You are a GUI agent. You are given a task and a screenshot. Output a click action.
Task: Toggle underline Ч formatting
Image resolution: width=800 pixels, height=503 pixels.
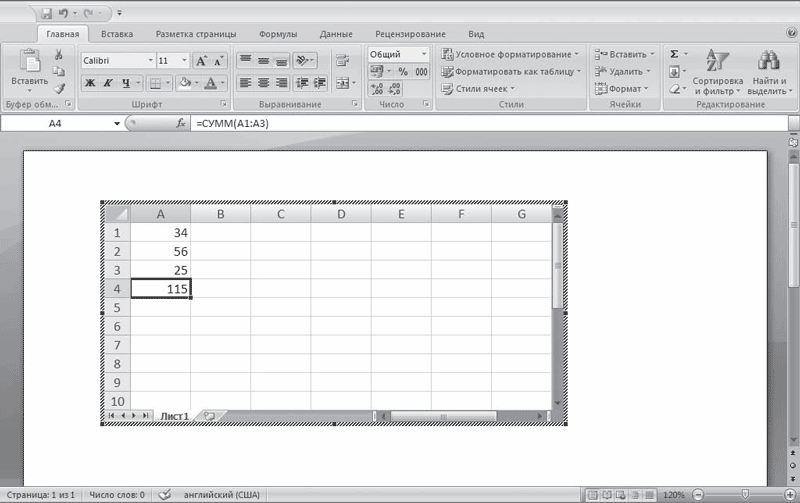[x=126, y=83]
